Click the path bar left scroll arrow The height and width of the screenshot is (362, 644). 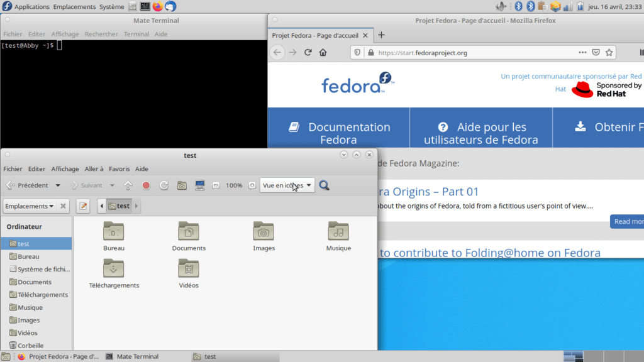pos(102,206)
